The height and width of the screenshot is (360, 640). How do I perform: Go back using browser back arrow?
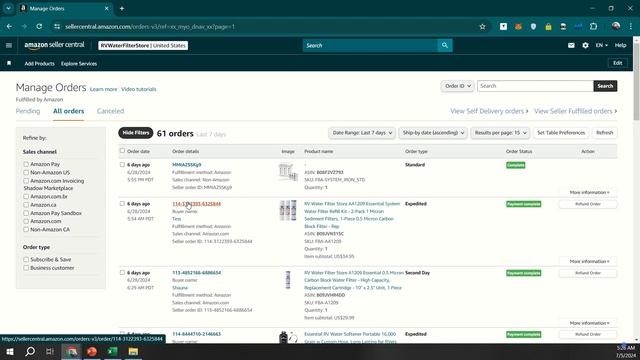(9, 27)
